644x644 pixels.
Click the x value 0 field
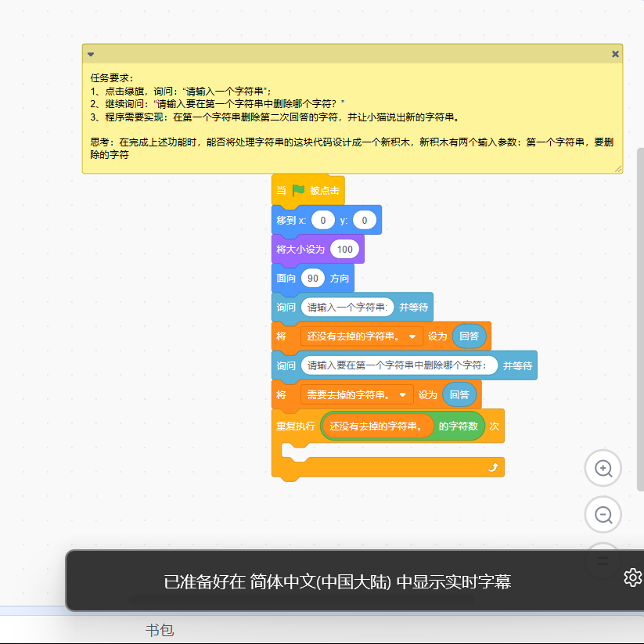coord(323,221)
